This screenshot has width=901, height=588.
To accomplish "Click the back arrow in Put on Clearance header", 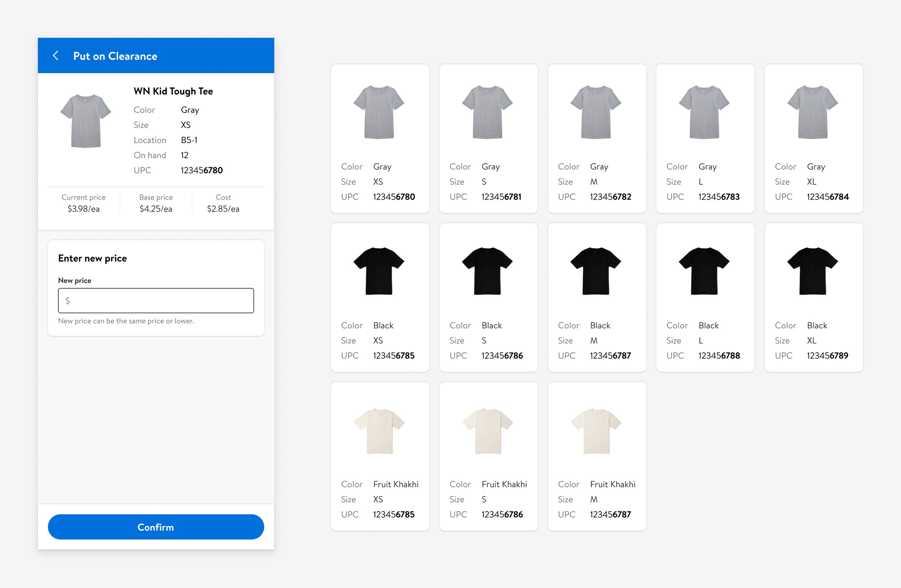I will tap(56, 55).
